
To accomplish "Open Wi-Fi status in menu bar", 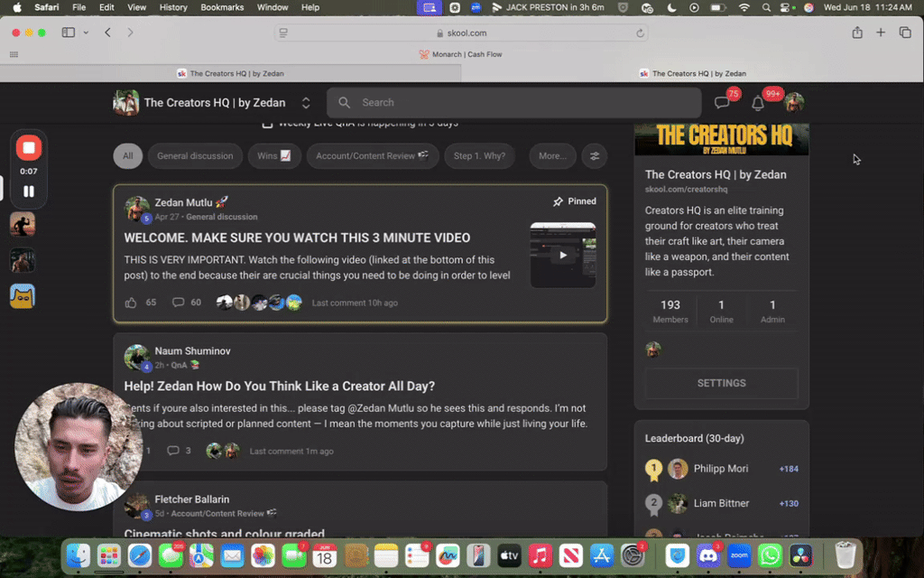I will (x=744, y=7).
